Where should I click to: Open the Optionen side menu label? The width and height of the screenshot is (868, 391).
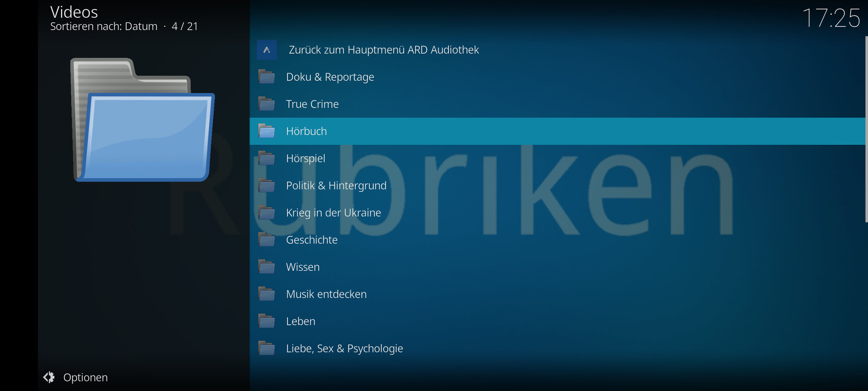pyautogui.click(x=85, y=377)
